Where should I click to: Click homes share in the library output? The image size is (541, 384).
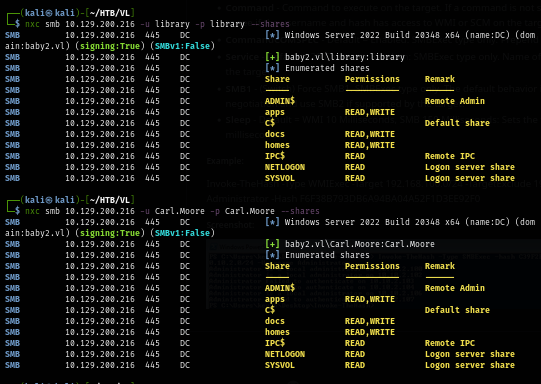(277, 145)
